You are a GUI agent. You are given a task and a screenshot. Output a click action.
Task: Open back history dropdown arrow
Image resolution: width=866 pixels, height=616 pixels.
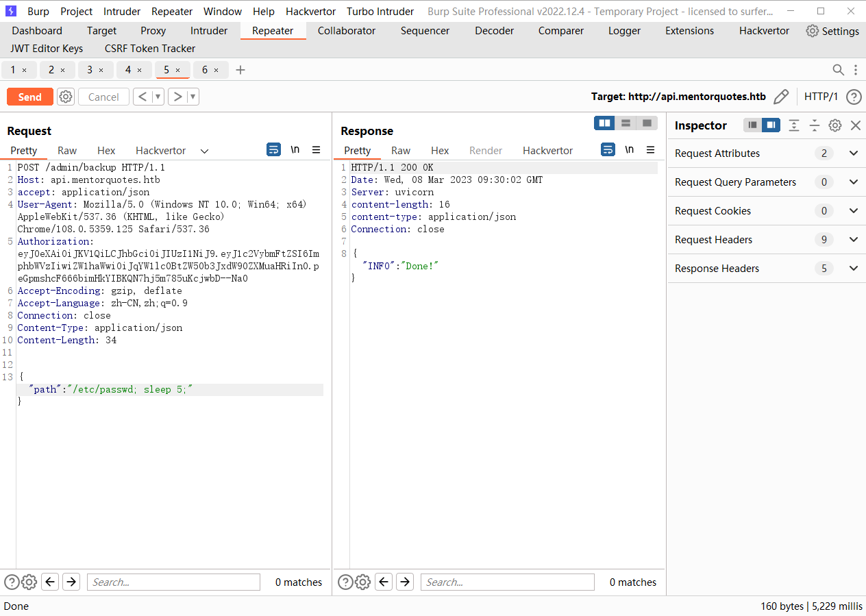click(158, 97)
